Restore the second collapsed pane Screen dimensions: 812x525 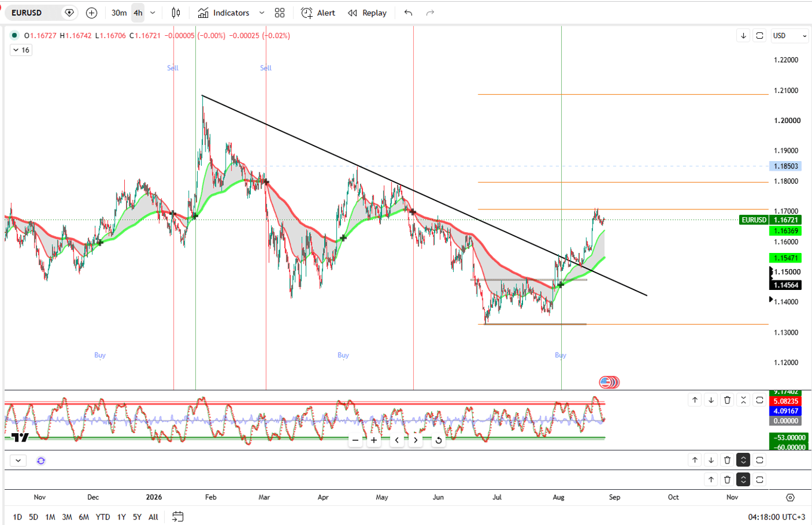coord(743,460)
